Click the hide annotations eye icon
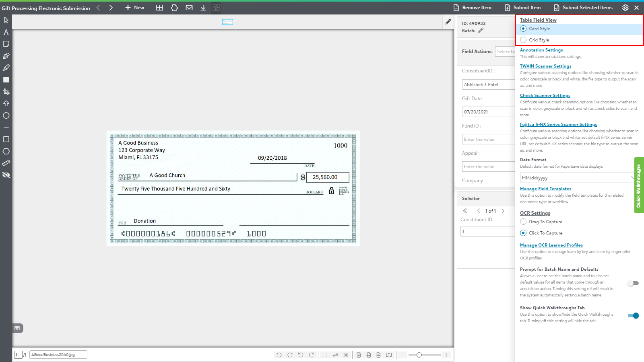 (x=6, y=175)
